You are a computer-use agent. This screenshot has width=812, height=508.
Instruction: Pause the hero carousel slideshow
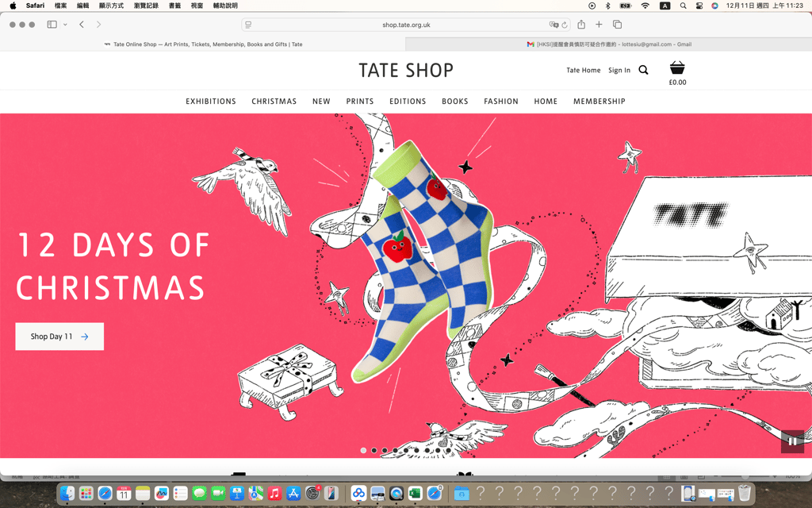792,441
